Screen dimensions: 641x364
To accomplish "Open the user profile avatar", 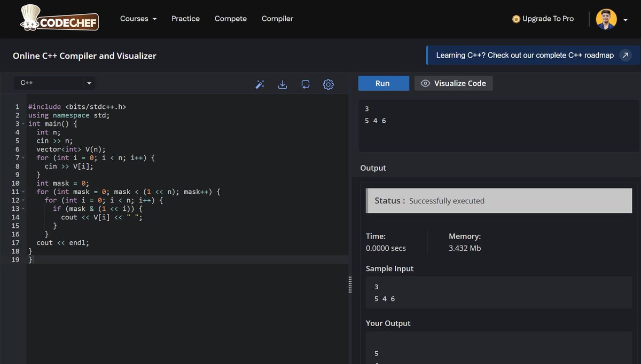I will (606, 19).
